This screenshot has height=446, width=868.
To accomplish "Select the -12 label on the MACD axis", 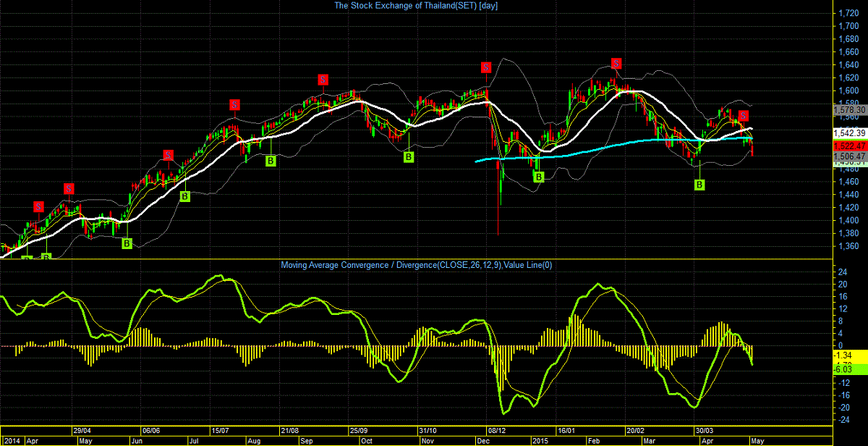I will click(843, 383).
